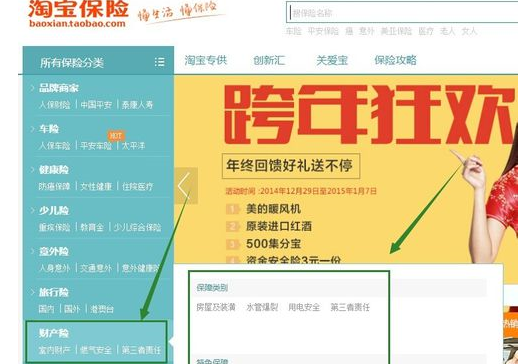Open the 保险攻略 tab
Image resolution: width=523 pixels, height=364 pixels.
click(395, 60)
